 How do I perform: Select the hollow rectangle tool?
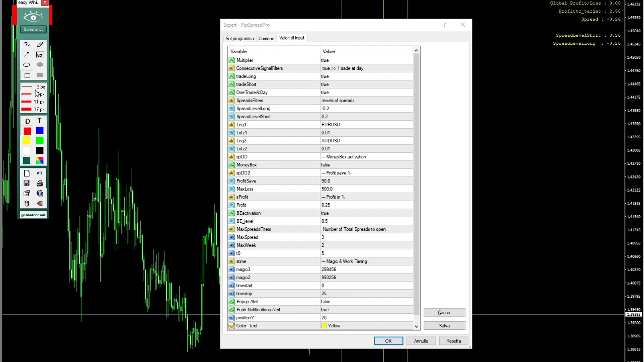[27, 75]
